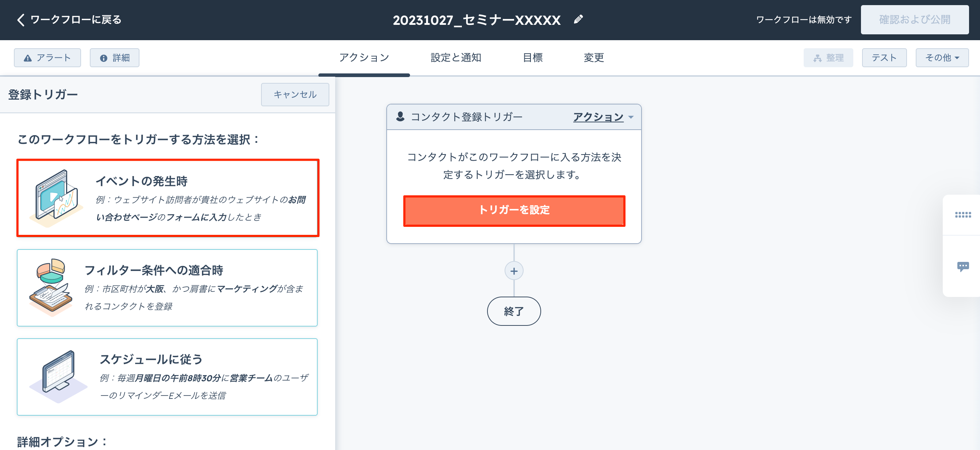Switch to the 目標 tab

(x=533, y=58)
